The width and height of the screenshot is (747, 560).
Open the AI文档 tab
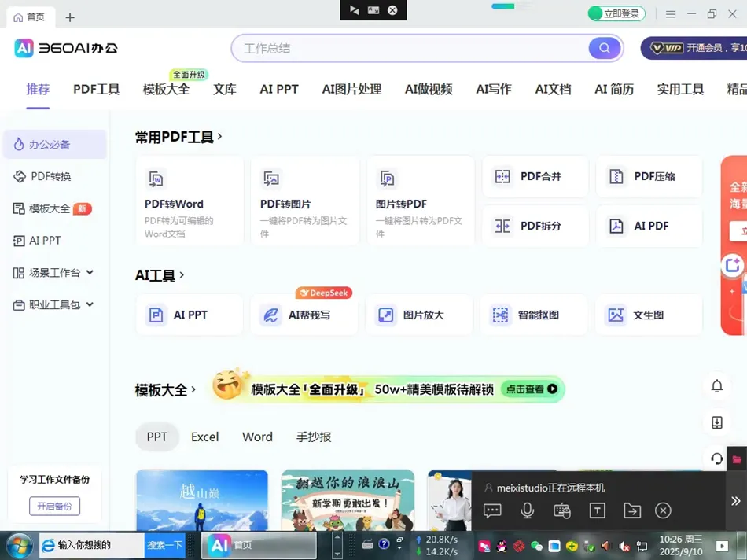point(553,89)
